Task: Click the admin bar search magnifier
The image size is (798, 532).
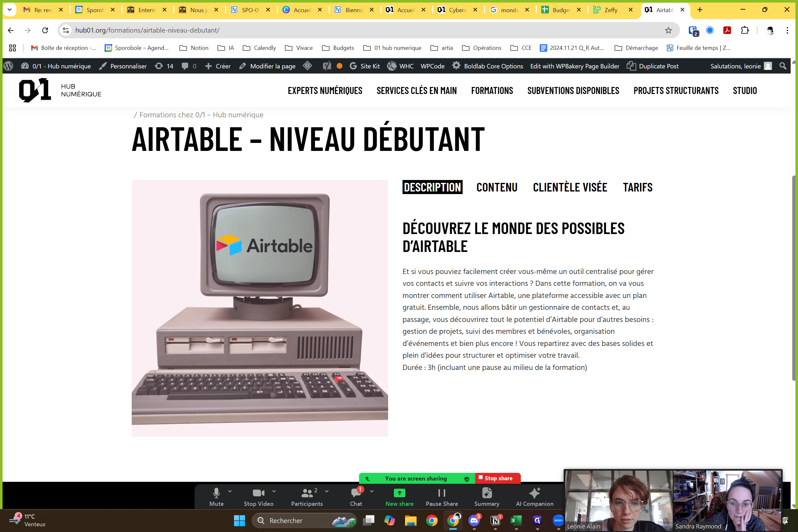Action: tap(783, 66)
